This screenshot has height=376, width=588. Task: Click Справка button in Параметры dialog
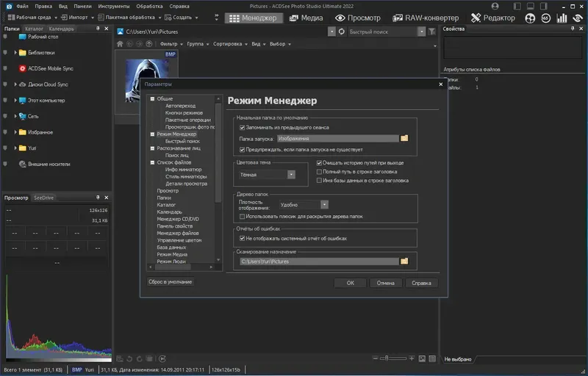pos(421,283)
